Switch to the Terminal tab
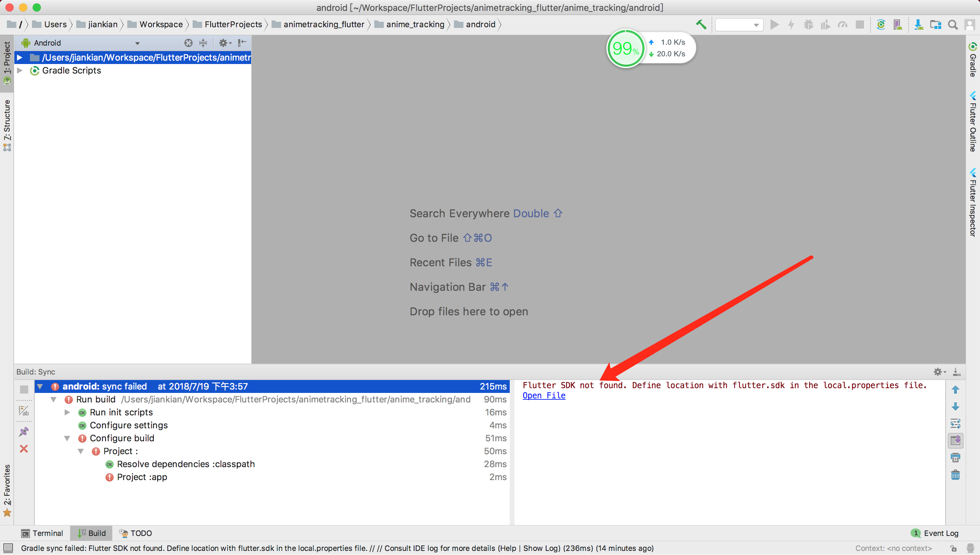The width and height of the screenshot is (980, 555). (42, 533)
